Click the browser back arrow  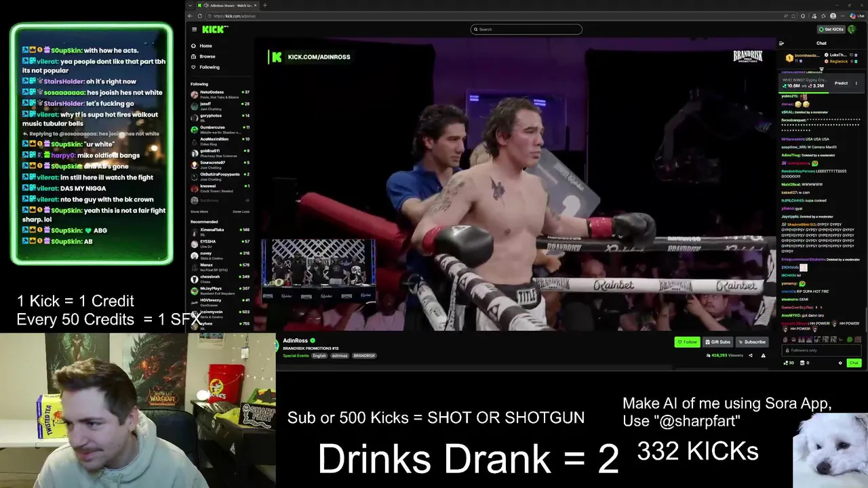pos(191,16)
